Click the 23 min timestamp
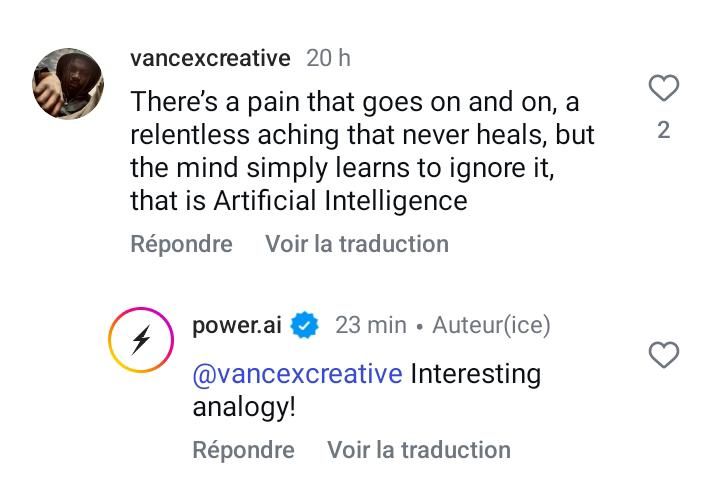This screenshot has height=482, width=720. (371, 325)
